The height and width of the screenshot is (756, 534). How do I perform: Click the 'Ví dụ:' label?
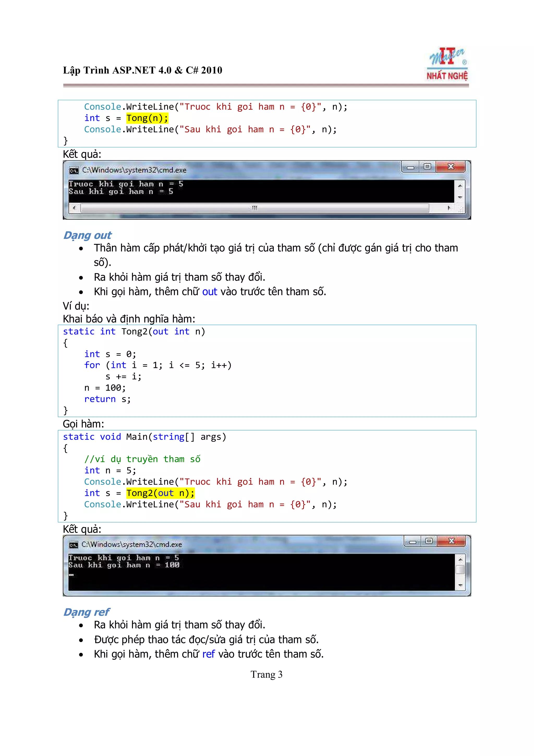point(76,306)
